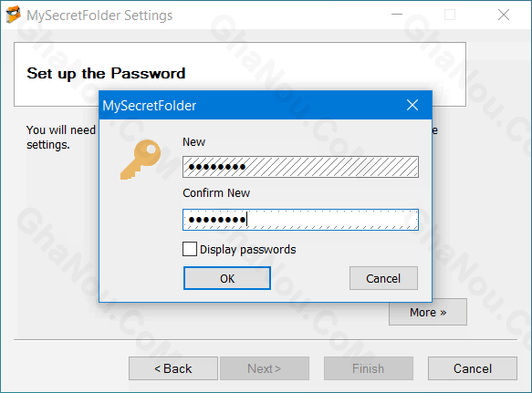Enable the Display passwords checkbox
532x393 pixels.
pyautogui.click(x=190, y=249)
